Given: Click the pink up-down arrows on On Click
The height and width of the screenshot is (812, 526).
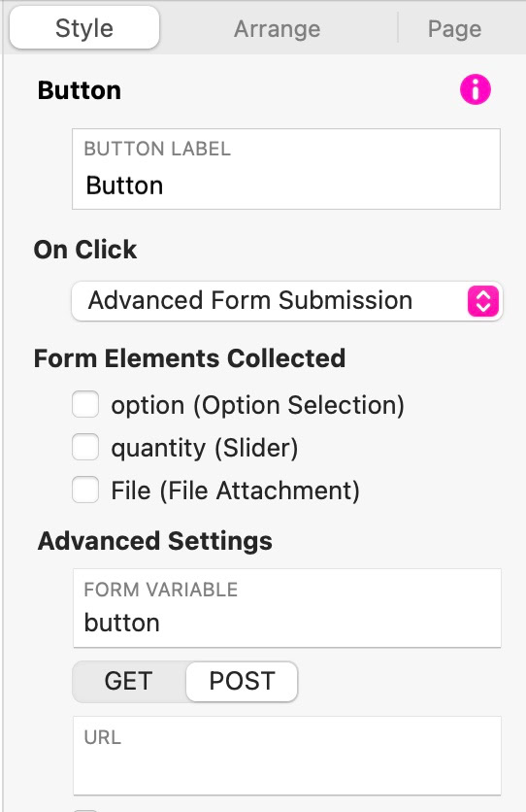Looking at the screenshot, I should pos(483,301).
